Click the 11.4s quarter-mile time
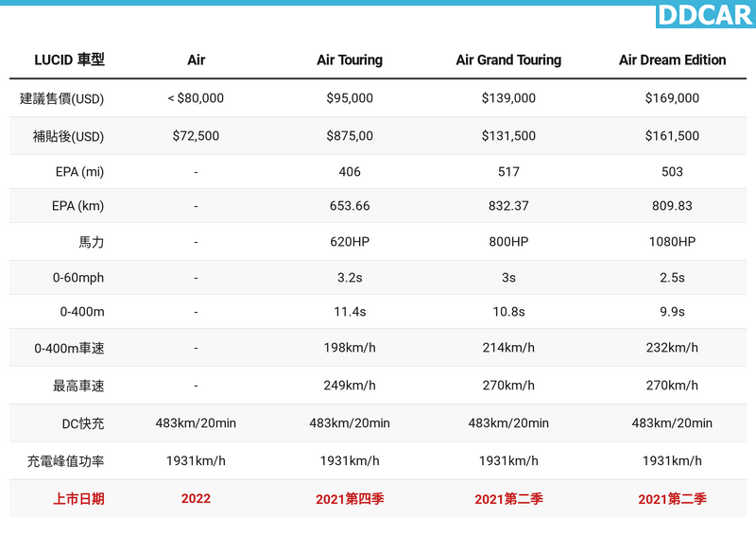The image size is (756, 534). 350,312
